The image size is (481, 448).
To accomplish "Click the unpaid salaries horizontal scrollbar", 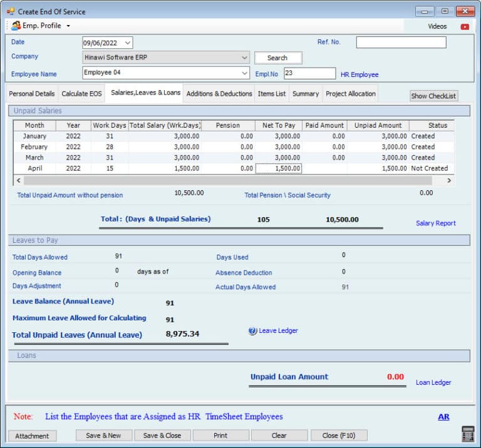I will (x=232, y=180).
